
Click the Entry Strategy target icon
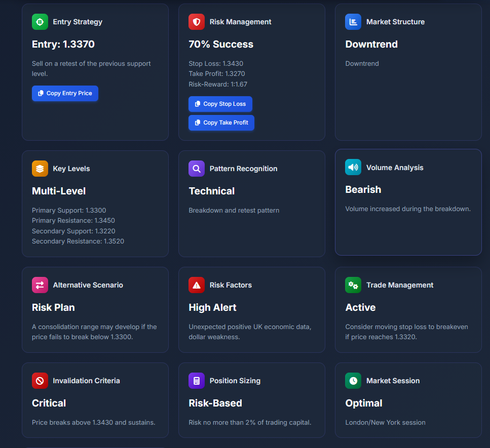coord(40,22)
